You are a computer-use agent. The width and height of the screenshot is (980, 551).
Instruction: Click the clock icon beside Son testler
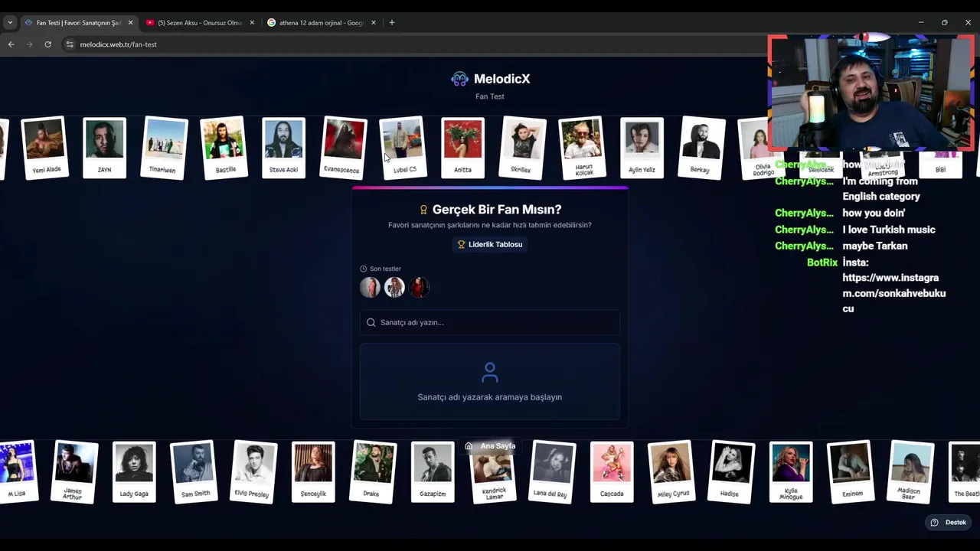click(x=364, y=269)
